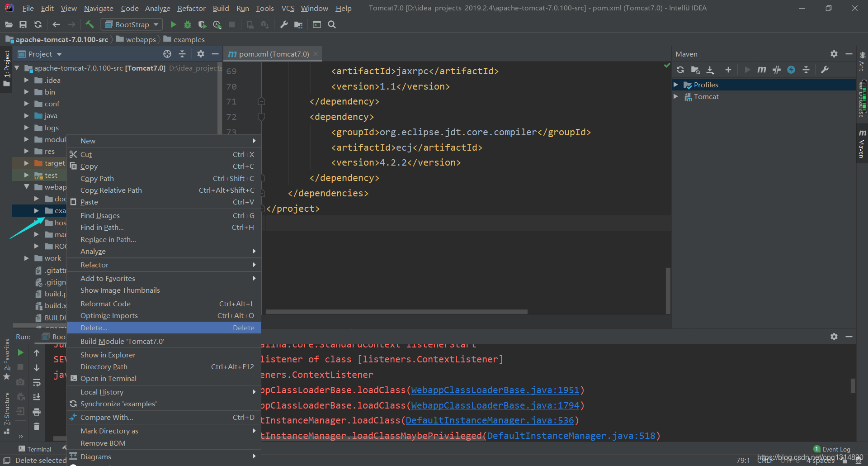Expand the conf folder
868x466 pixels.
[x=26, y=104]
